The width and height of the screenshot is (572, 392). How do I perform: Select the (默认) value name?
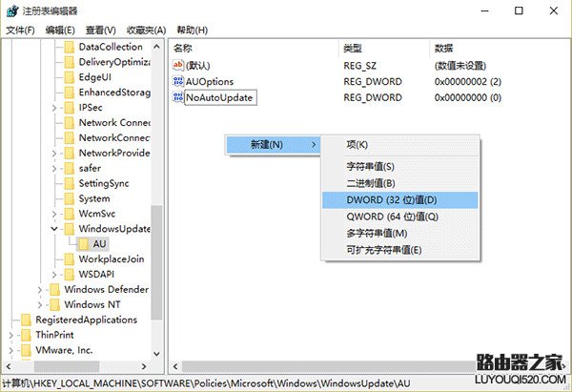[197, 66]
